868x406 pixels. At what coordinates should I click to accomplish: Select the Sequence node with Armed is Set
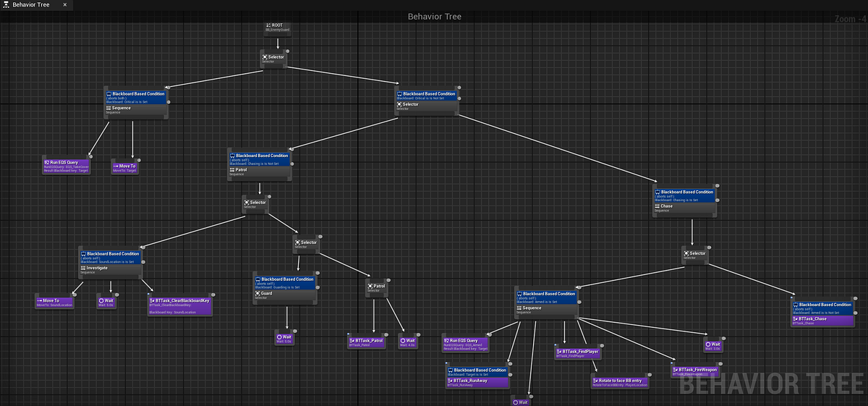pos(546,309)
